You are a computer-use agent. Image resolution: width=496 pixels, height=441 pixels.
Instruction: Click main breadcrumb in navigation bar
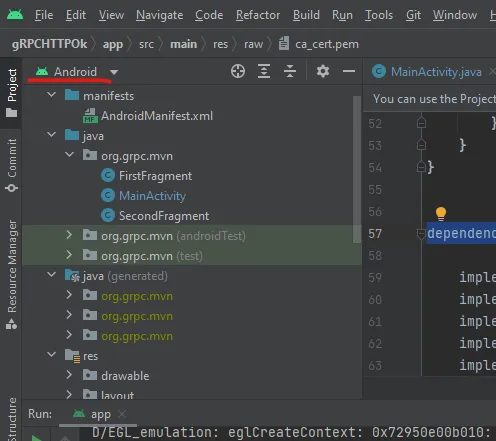[183, 44]
